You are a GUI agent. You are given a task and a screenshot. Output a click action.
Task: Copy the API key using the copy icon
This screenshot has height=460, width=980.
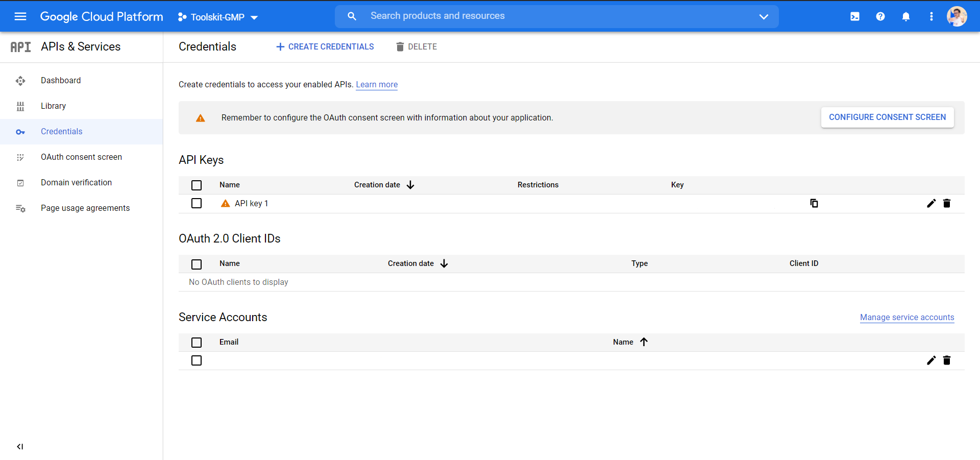pos(814,203)
